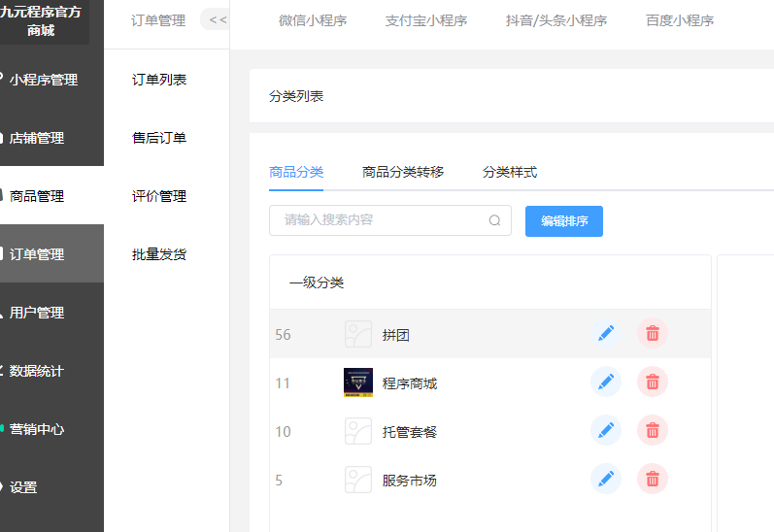
Task: Collapse the submenu with the << button
Action: tap(217, 19)
